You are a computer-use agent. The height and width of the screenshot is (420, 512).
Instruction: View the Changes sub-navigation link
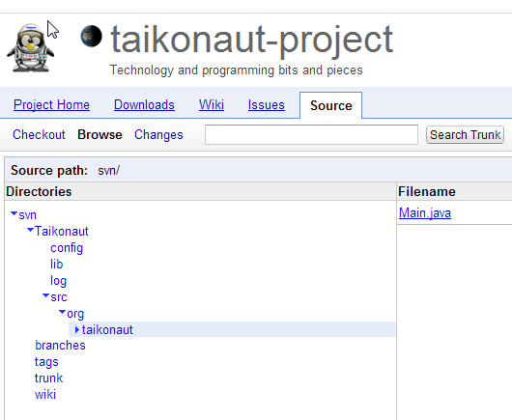158,135
